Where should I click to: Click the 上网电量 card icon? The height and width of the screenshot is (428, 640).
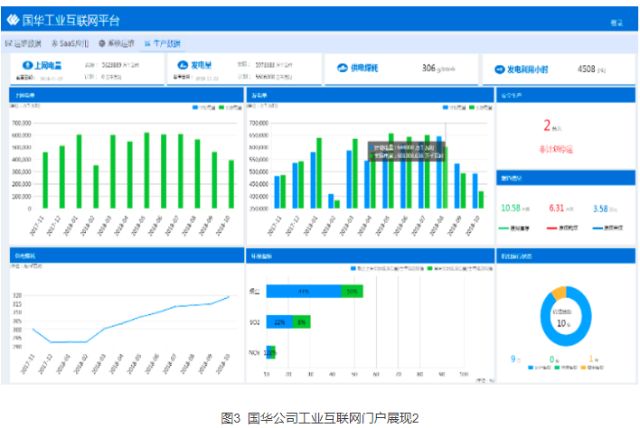point(27,65)
